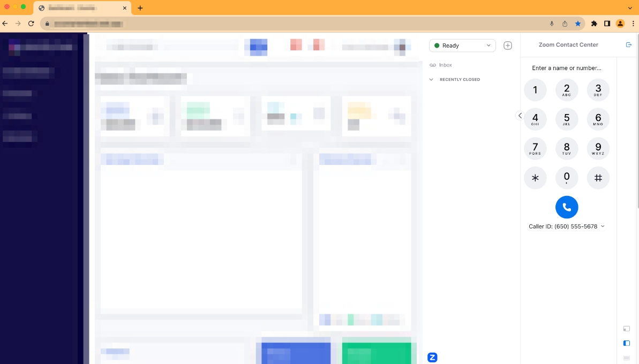Reload the page with the refresh icon
The width and height of the screenshot is (639, 364).
[x=31, y=24]
